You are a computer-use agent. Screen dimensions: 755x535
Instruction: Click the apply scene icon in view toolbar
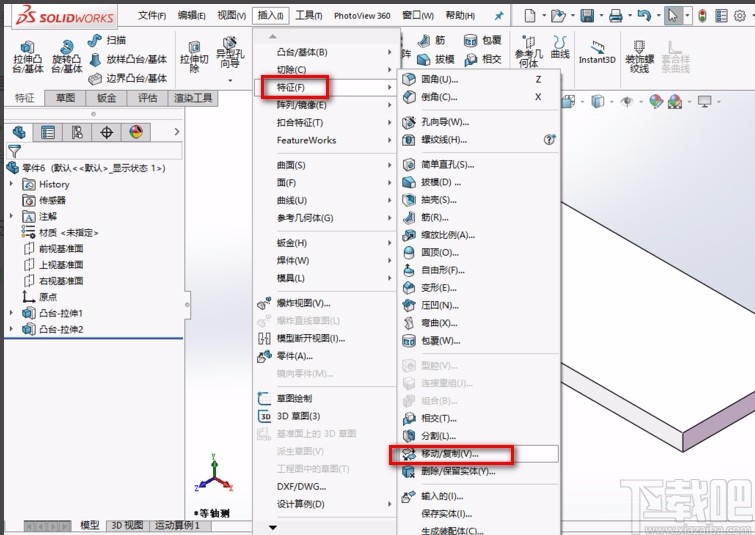click(675, 102)
